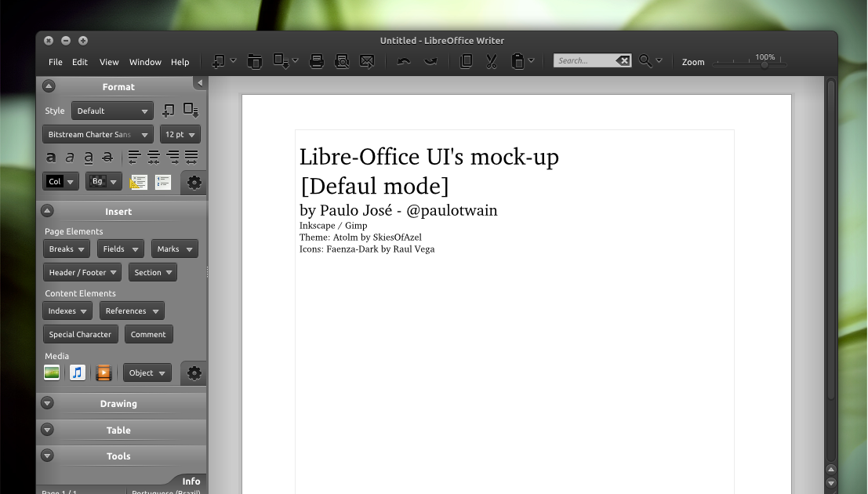
Task: Click inside the Search text field
Action: tap(584, 60)
